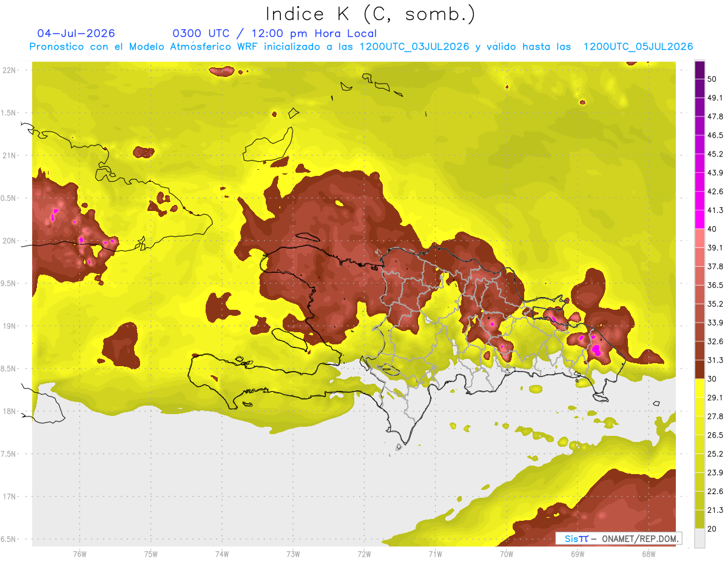Click the chart title "Indice K (C, somb.)"
Image resolution: width=728 pixels, height=562 pixels.
[371, 15]
